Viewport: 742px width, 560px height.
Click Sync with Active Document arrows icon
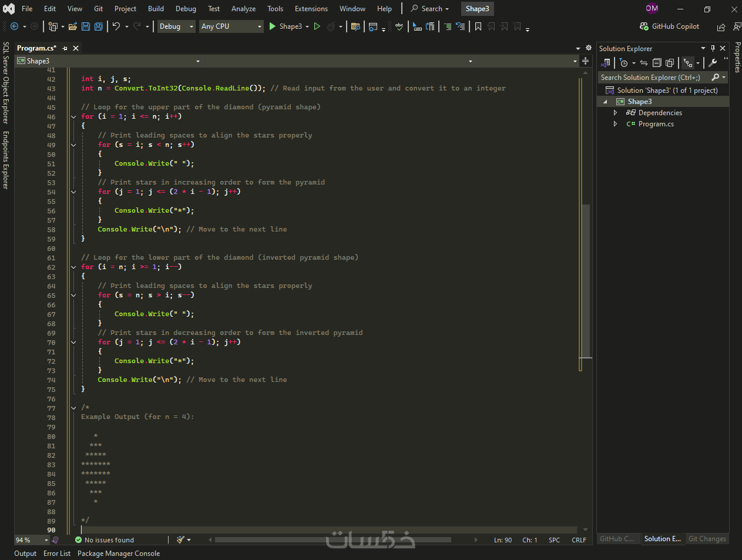tap(644, 63)
